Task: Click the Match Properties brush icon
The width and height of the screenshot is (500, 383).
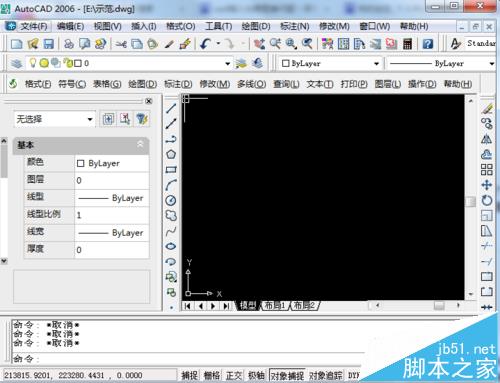Action: [x=185, y=44]
